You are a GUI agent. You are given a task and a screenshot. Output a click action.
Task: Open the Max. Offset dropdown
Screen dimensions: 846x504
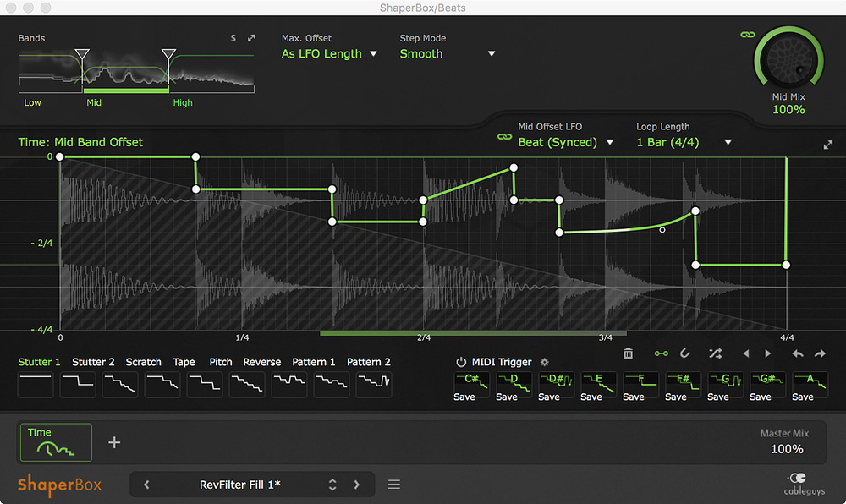click(329, 54)
